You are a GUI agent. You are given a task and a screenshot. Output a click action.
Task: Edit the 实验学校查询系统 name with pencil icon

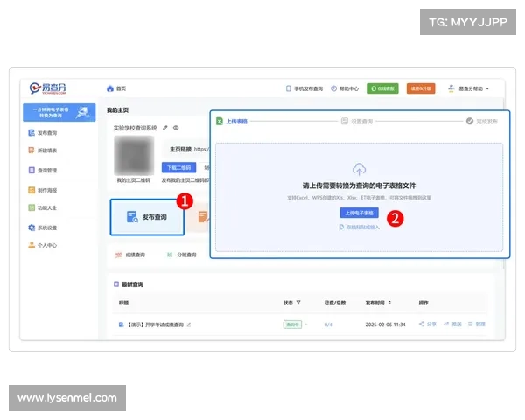[165, 128]
